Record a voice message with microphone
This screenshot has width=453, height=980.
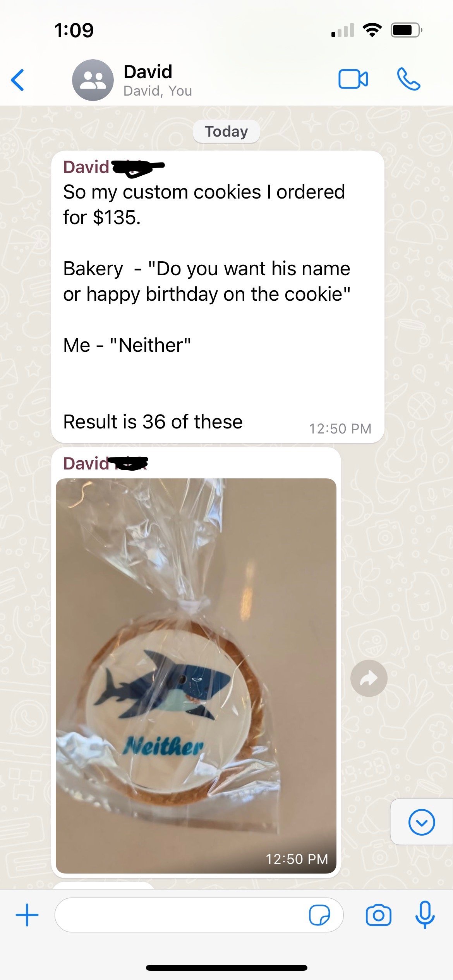pos(425,915)
